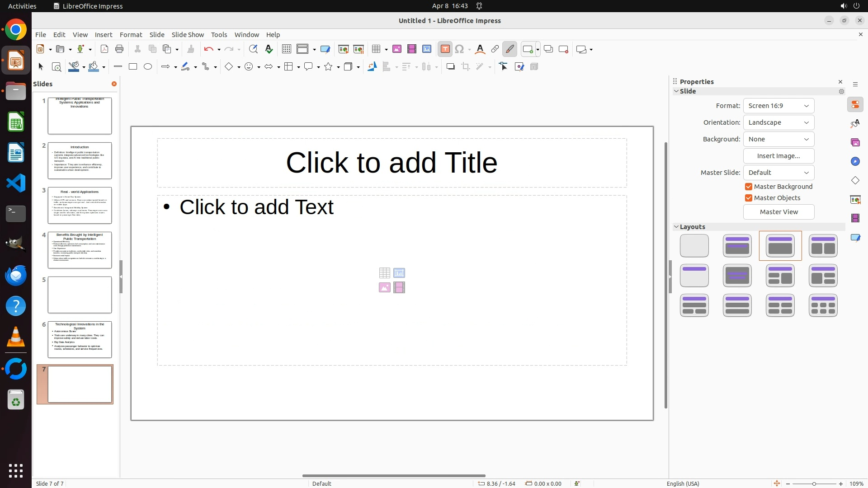Open the Format Screen 16:9 dropdown

coord(778,106)
